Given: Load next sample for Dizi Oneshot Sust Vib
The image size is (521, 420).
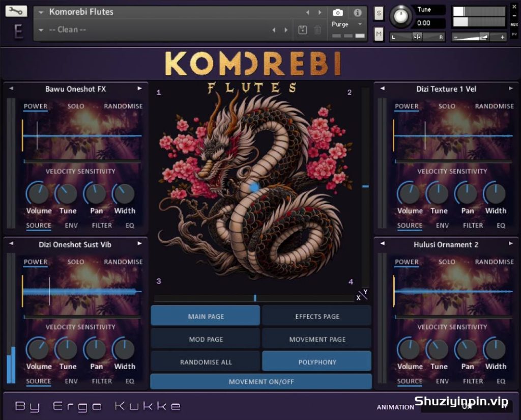Looking at the screenshot, I should tap(139, 243).
